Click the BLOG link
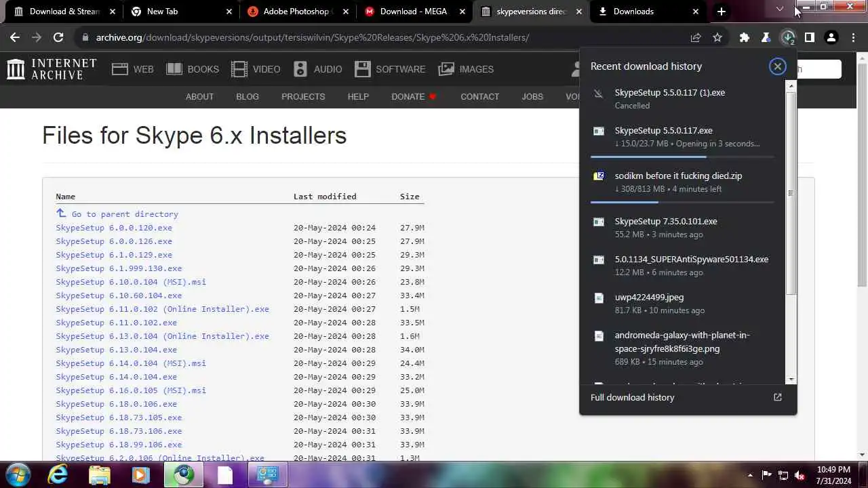 point(248,97)
